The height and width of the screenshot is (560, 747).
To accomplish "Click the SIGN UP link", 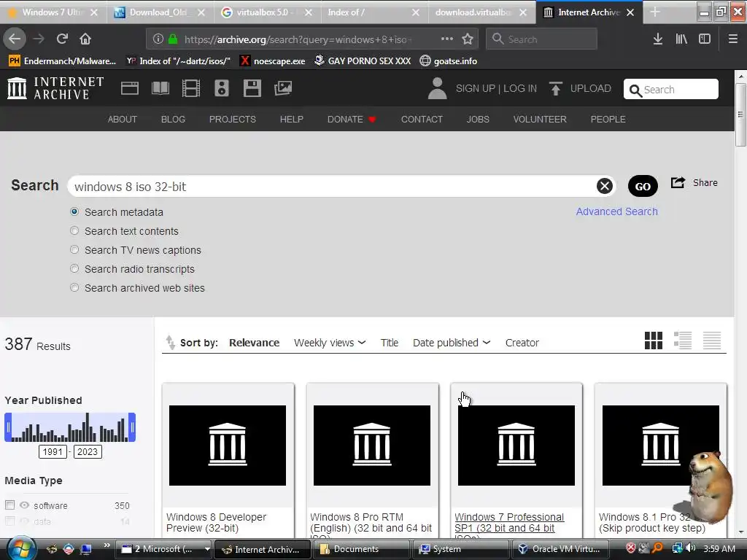I will click(476, 88).
